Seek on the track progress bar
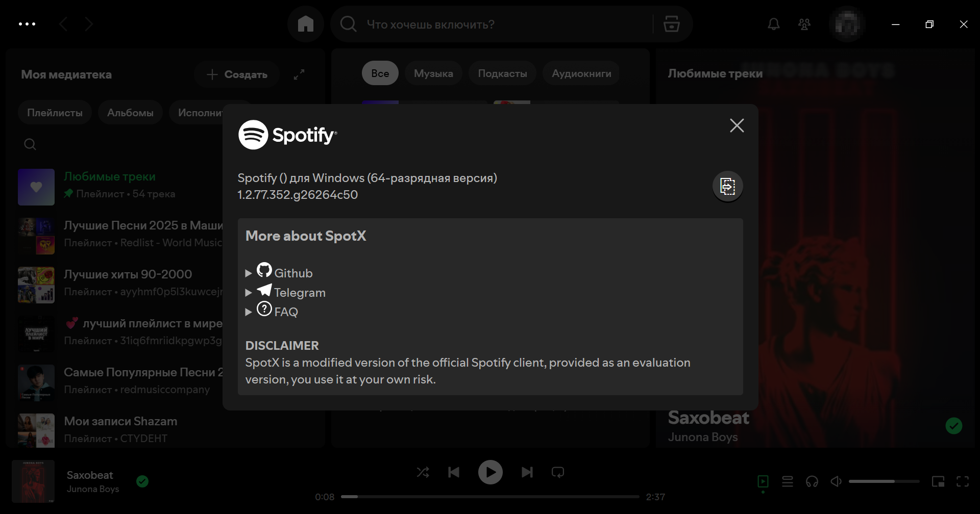The image size is (980, 514). pos(490,497)
